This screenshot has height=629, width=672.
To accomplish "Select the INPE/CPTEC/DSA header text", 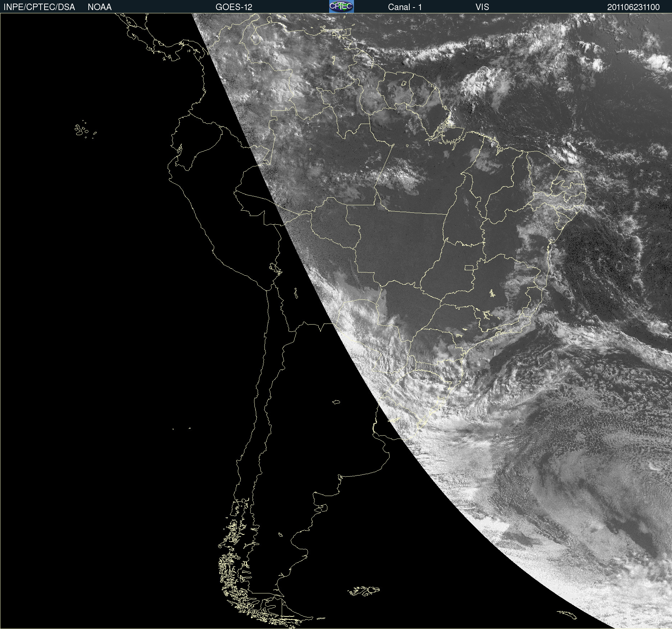I will pos(39,7).
